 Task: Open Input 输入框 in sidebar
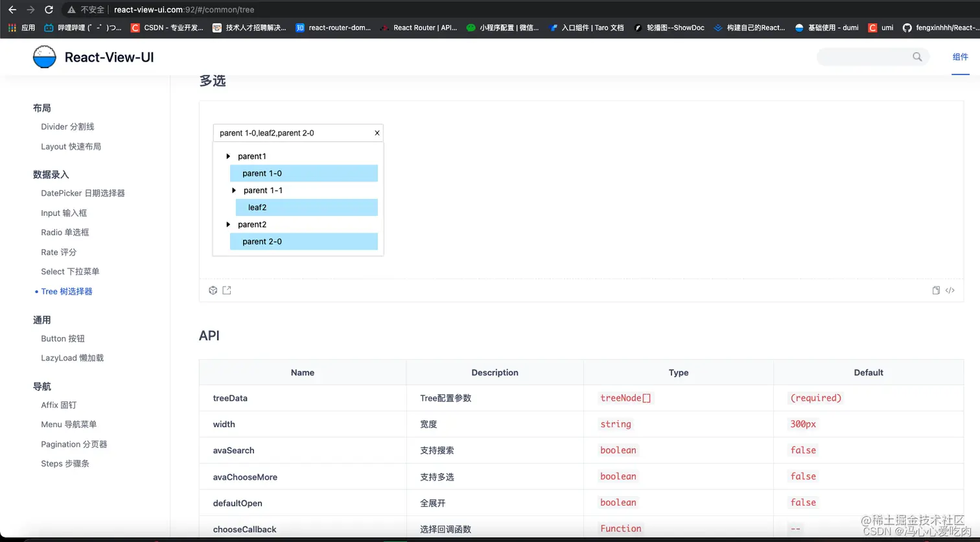(x=64, y=213)
